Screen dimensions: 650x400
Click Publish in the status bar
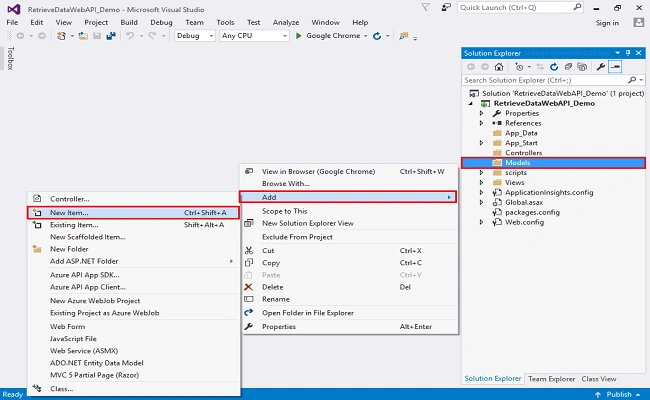[x=618, y=394]
